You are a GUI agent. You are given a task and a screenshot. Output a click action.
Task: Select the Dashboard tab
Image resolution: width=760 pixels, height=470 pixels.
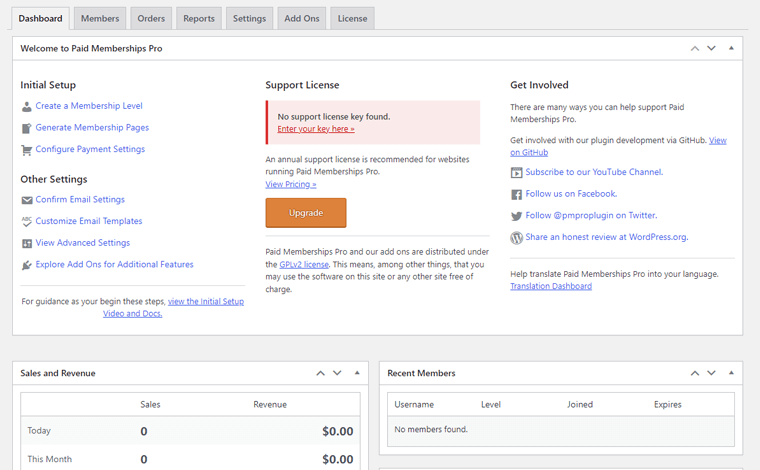click(x=40, y=18)
